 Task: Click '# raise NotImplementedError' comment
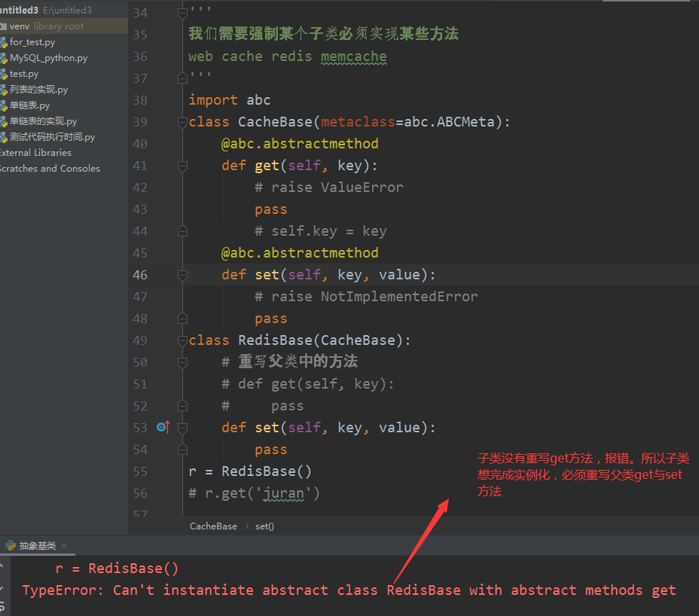[366, 297]
